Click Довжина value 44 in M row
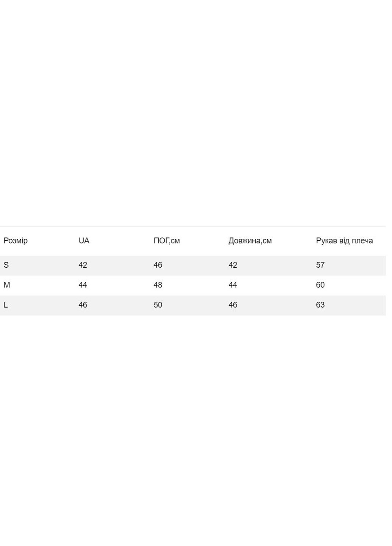Screen dimensions: 392x546 click(x=233, y=285)
